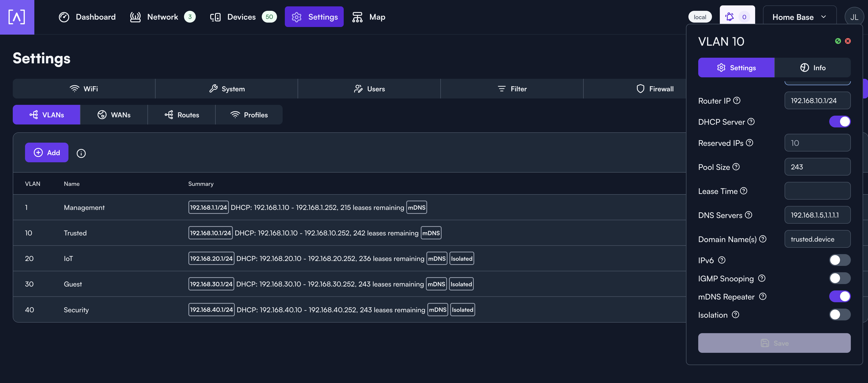Open the Firewall settings tab
This screenshot has width=868, height=383.
coord(655,89)
